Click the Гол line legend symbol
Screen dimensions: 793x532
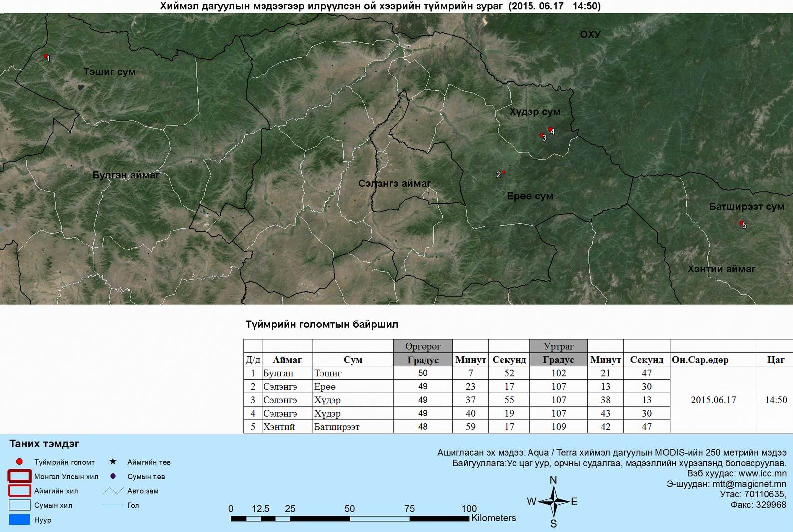113,505
